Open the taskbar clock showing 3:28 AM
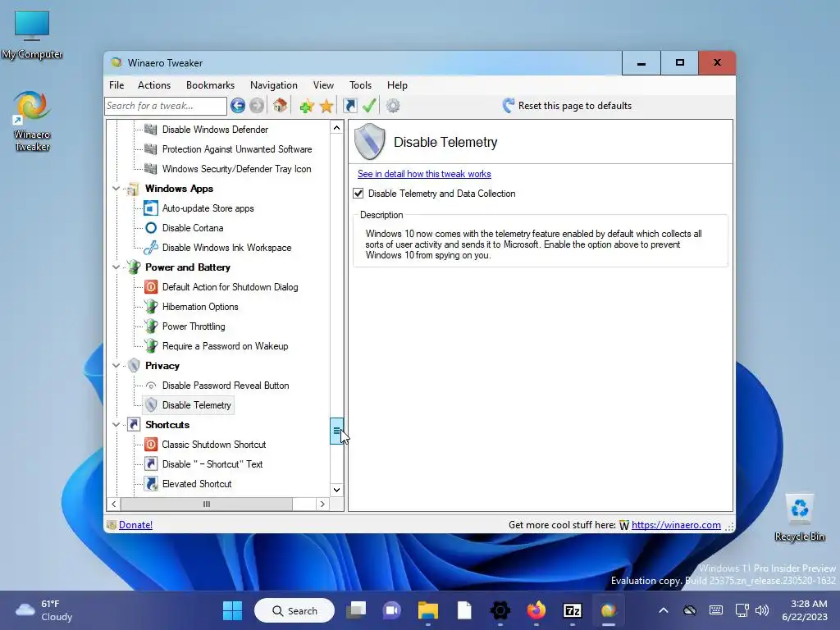The height and width of the screenshot is (630, 840). pyautogui.click(x=804, y=610)
